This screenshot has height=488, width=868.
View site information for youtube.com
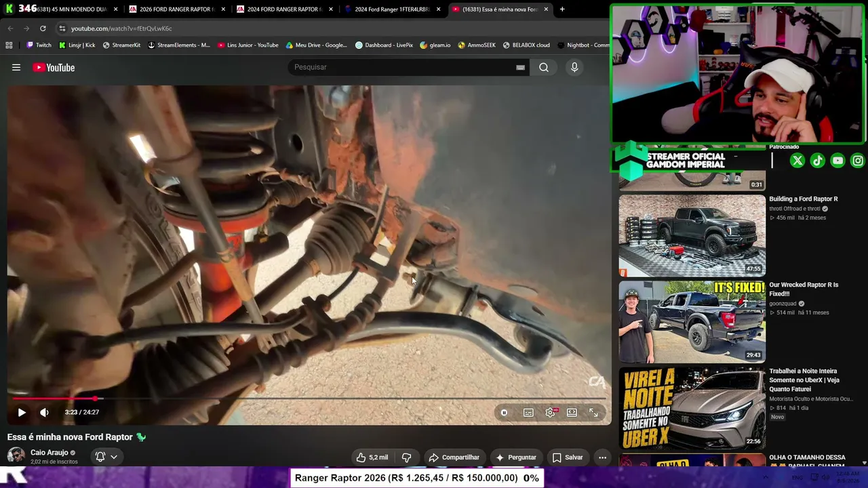(62, 28)
